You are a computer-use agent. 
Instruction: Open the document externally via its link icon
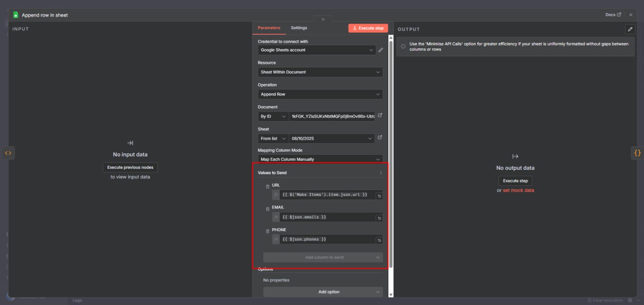point(380,115)
